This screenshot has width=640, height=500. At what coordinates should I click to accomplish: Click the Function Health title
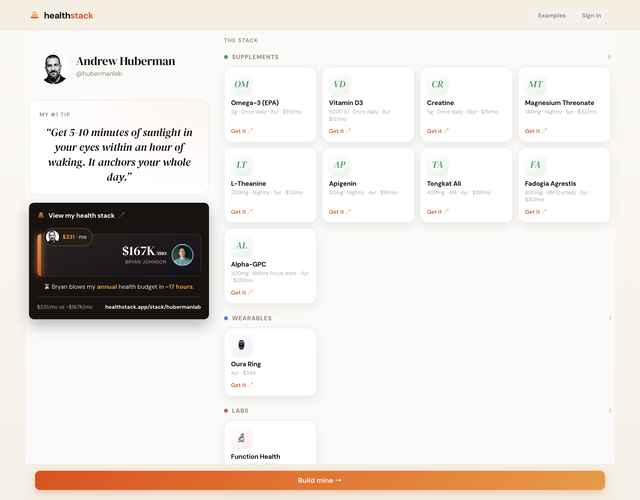(256, 457)
